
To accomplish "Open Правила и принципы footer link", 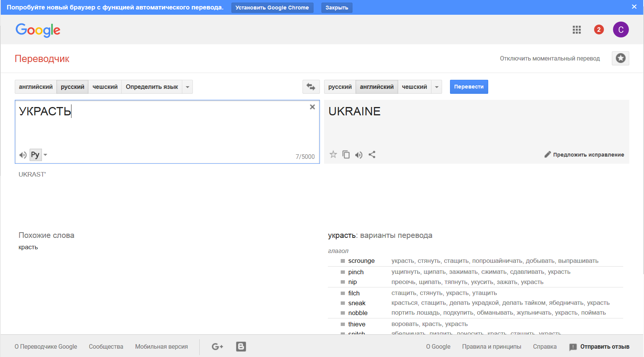I will [x=492, y=346].
